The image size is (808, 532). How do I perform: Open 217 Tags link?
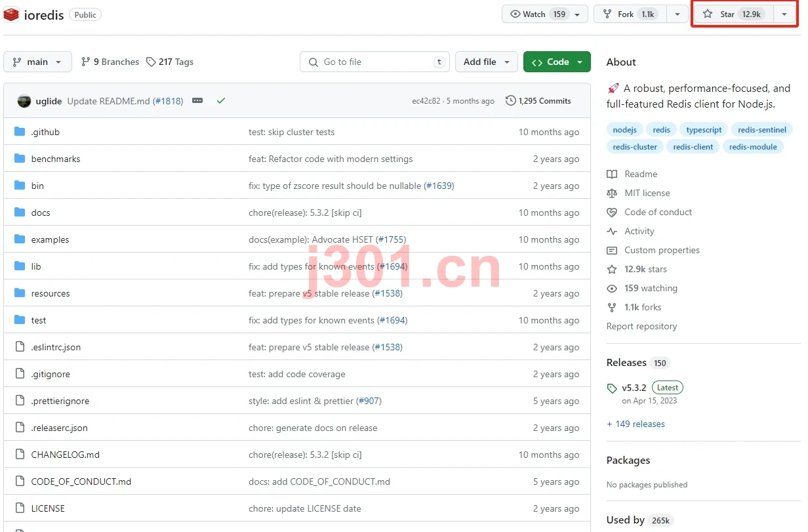(170, 62)
